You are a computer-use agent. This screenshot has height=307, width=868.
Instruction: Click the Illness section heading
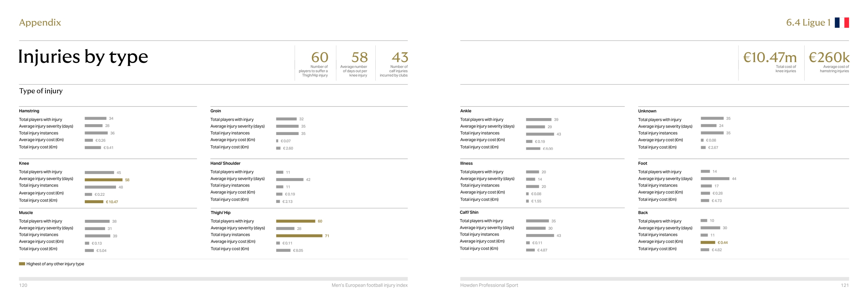pos(466,163)
